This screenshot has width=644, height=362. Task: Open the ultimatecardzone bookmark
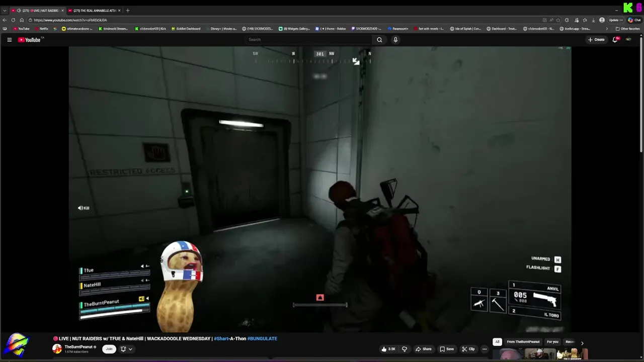point(77,29)
